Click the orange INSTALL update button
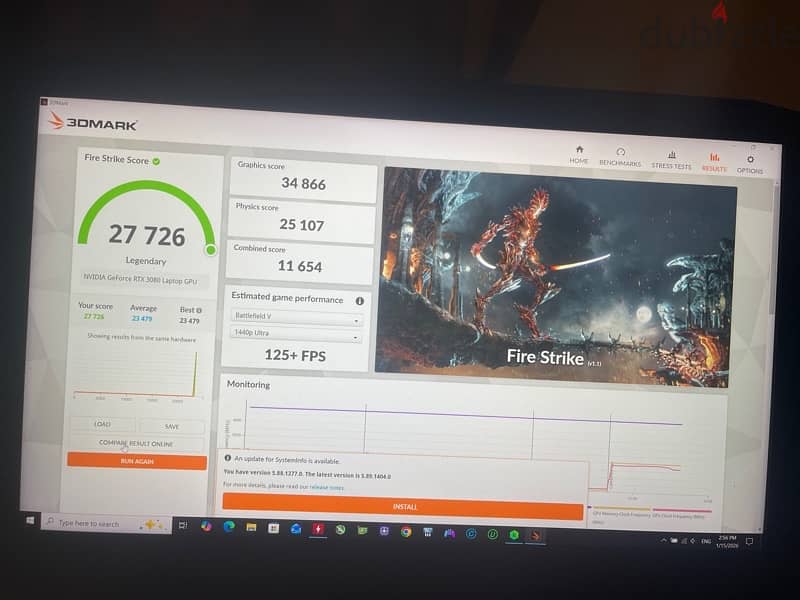 403,507
